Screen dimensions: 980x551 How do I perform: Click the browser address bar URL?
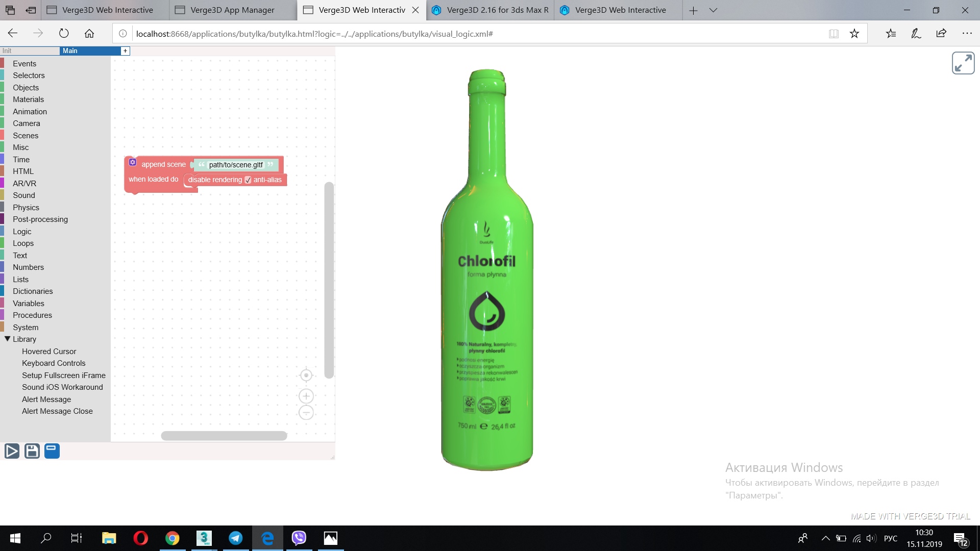[x=314, y=34]
